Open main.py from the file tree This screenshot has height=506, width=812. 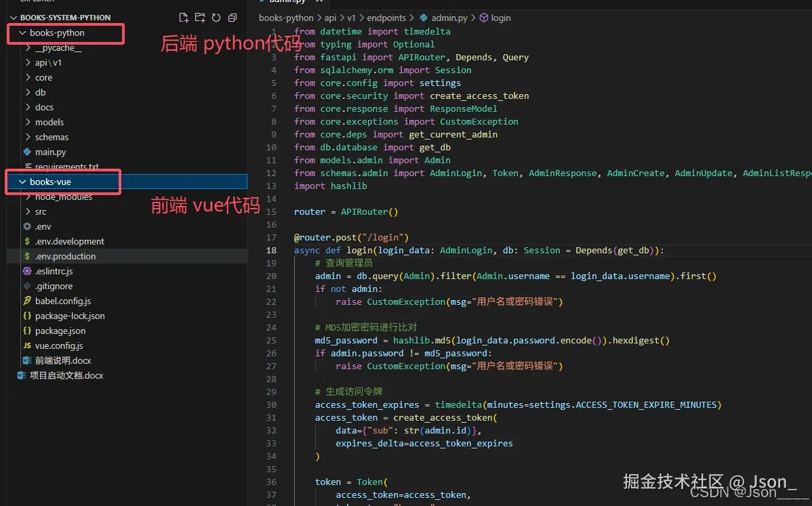point(50,152)
